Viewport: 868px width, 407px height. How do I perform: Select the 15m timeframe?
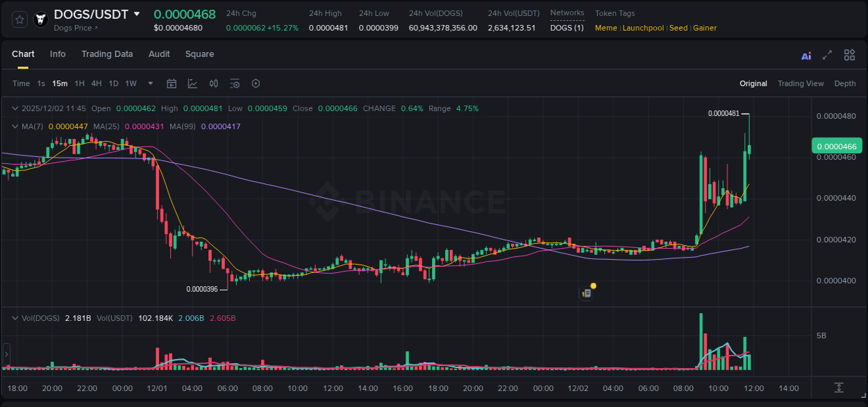pos(59,83)
